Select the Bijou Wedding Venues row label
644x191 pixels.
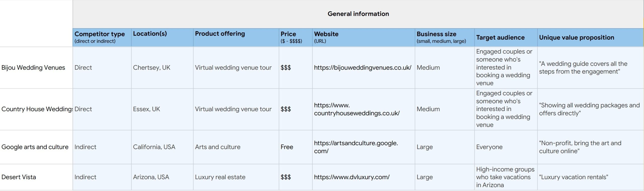click(x=33, y=68)
